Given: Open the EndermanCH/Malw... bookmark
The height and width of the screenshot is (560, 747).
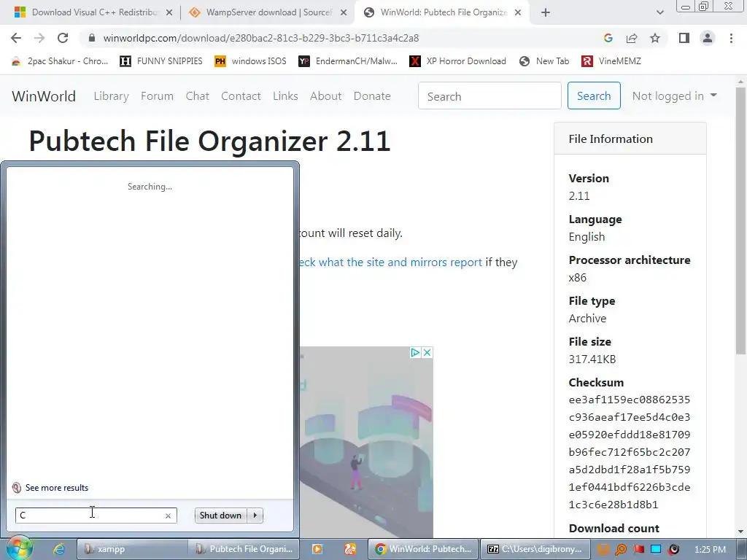Looking at the screenshot, I should point(348,61).
